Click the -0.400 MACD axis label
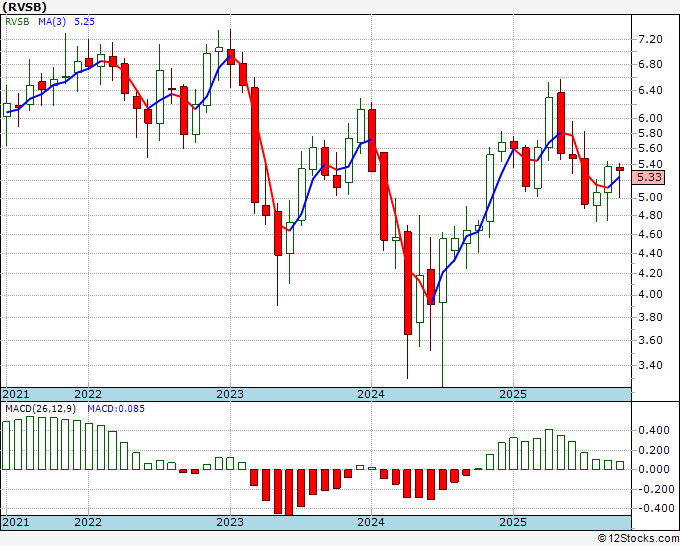 654,508
